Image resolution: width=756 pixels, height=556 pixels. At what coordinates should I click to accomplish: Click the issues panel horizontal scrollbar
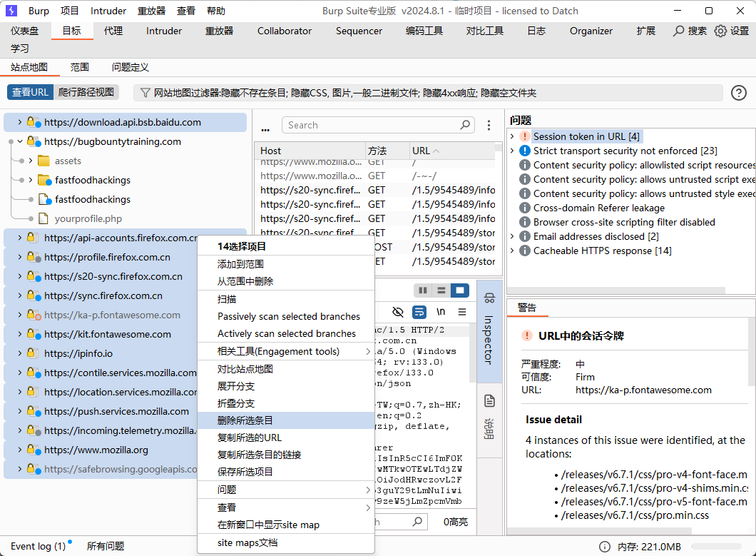(x=616, y=290)
